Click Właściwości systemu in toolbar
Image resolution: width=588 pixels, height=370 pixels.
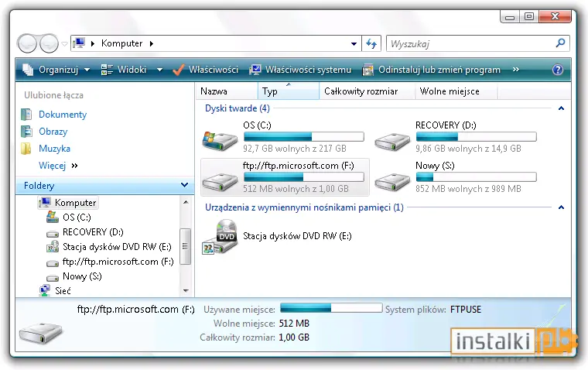300,70
